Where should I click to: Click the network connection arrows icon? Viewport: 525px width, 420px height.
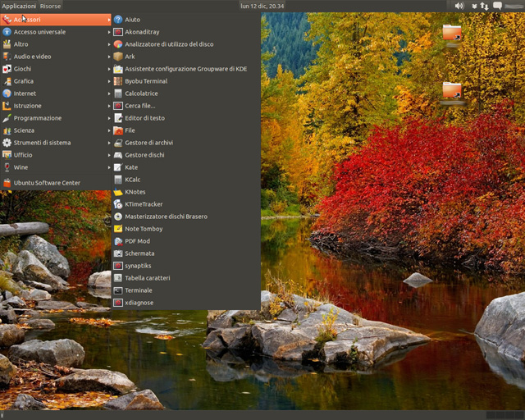pyautogui.click(x=484, y=6)
